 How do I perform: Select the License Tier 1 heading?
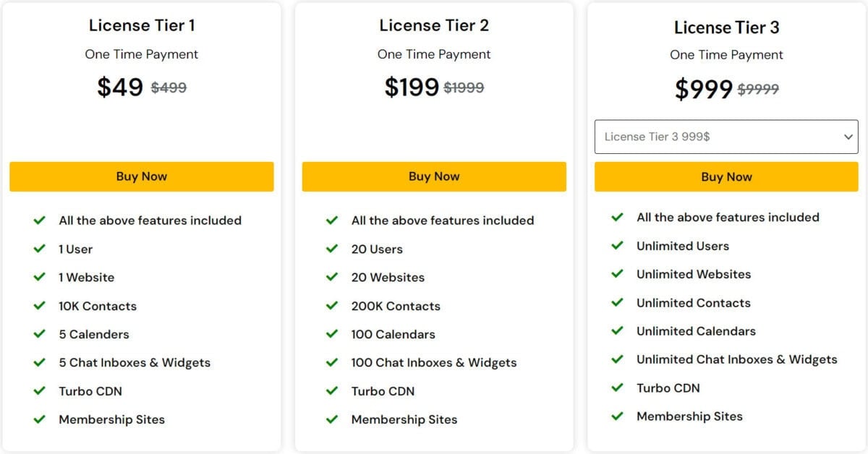click(x=142, y=25)
